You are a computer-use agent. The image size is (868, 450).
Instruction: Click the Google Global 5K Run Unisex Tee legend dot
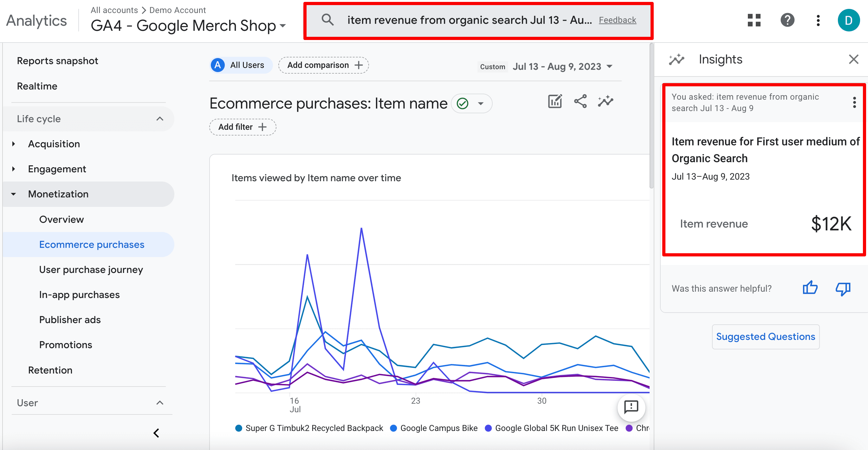point(488,428)
